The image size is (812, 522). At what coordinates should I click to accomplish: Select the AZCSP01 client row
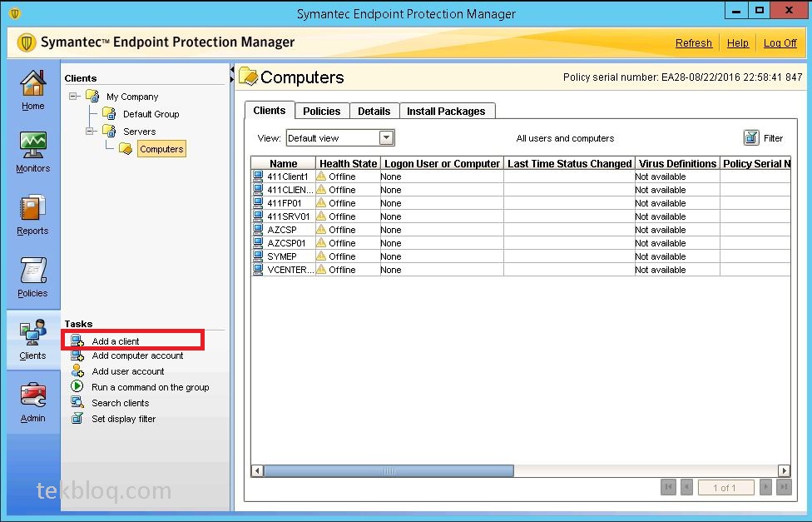coord(521,243)
